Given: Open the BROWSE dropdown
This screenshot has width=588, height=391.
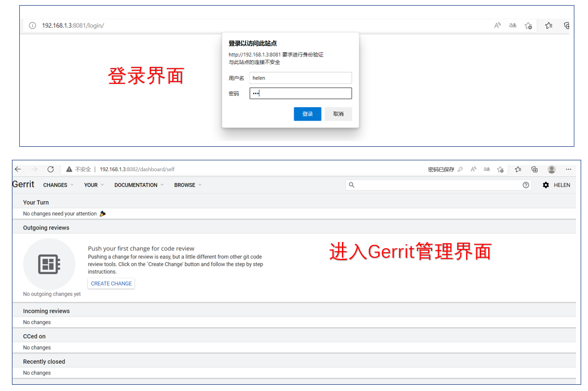Looking at the screenshot, I should 185,185.
